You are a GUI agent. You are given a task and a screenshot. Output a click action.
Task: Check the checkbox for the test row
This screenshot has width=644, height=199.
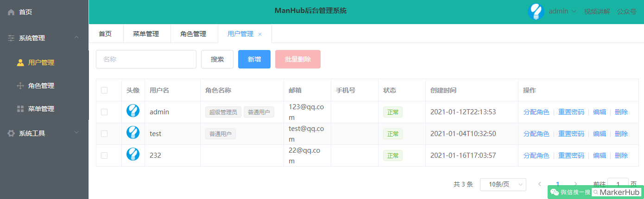point(104,134)
